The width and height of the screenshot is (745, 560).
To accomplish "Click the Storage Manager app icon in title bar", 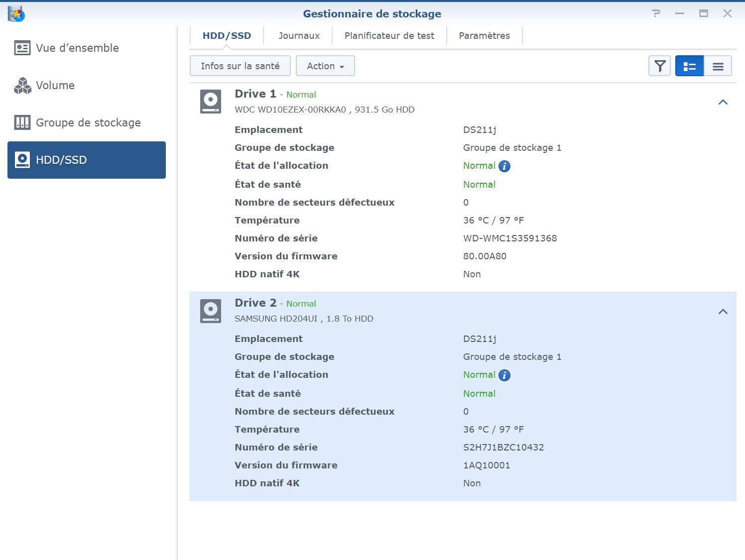I will point(16,14).
